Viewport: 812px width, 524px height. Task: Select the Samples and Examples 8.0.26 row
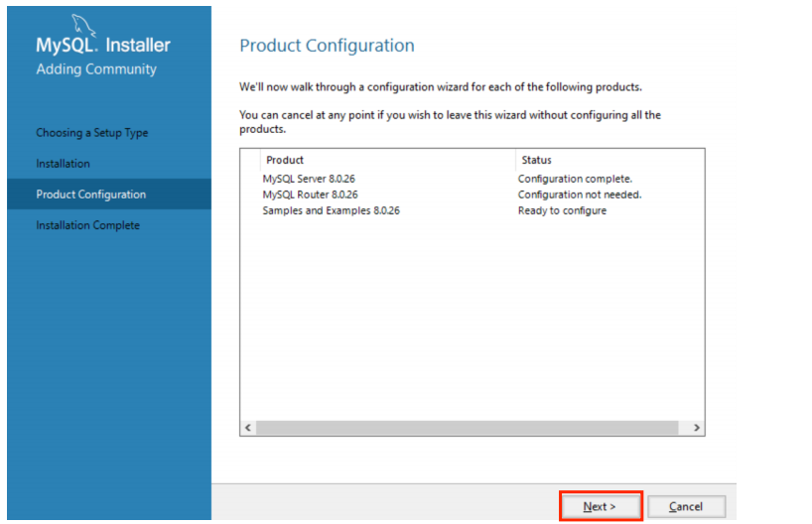472,210
